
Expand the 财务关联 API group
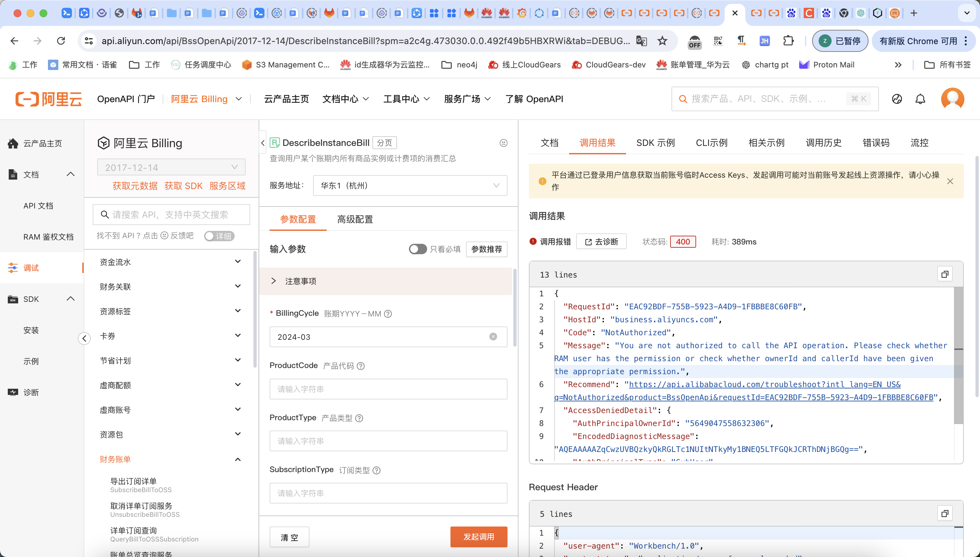170,287
